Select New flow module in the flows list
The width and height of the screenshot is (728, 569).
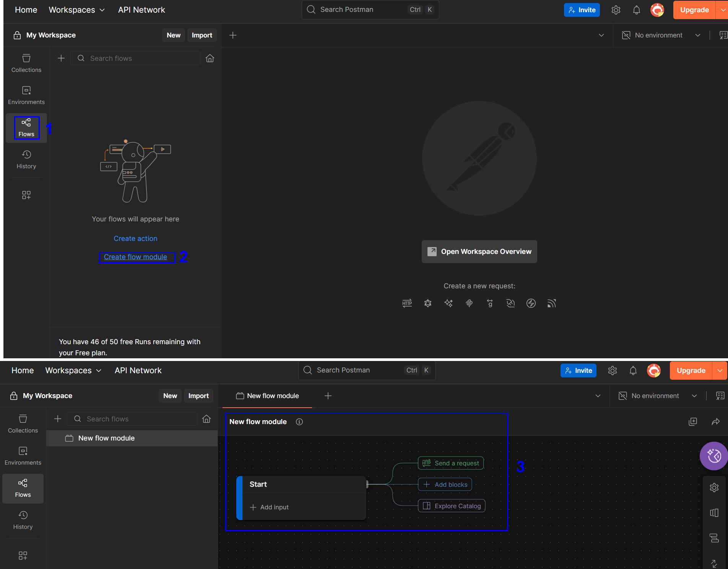[x=106, y=438]
